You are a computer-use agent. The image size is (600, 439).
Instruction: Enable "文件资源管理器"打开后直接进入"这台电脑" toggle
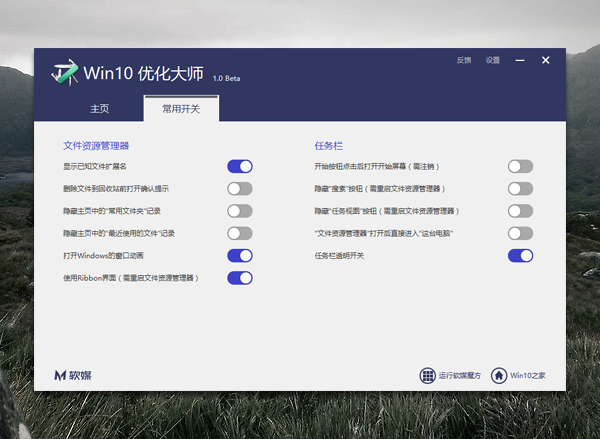coord(520,233)
